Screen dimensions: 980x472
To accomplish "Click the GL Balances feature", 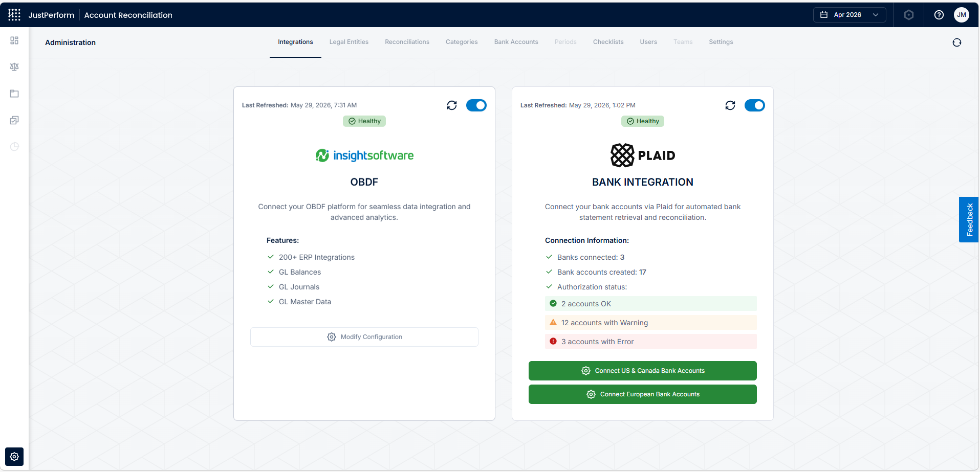I will pyautogui.click(x=300, y=272).
